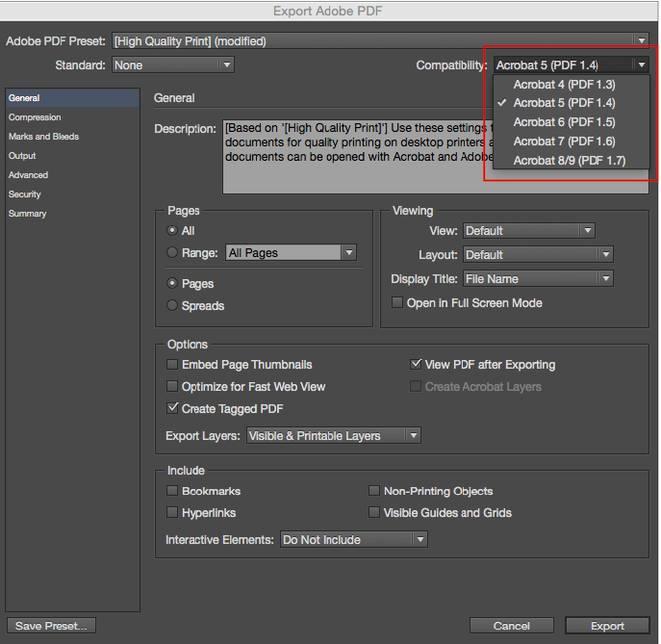Click the Create Acrobat Layers checkbox
Screen dimensions: 661x644
[416, 386]
